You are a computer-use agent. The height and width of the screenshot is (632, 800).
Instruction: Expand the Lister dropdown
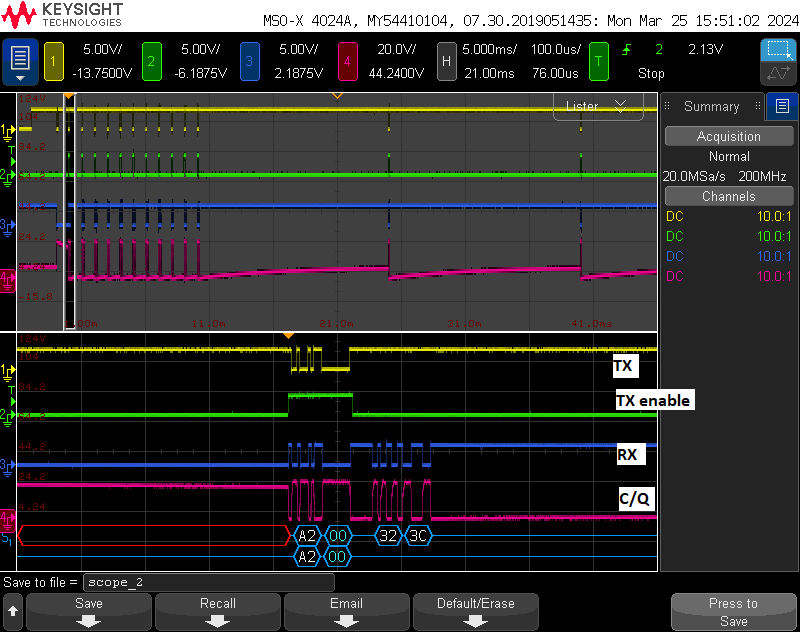tap(598, 107)
